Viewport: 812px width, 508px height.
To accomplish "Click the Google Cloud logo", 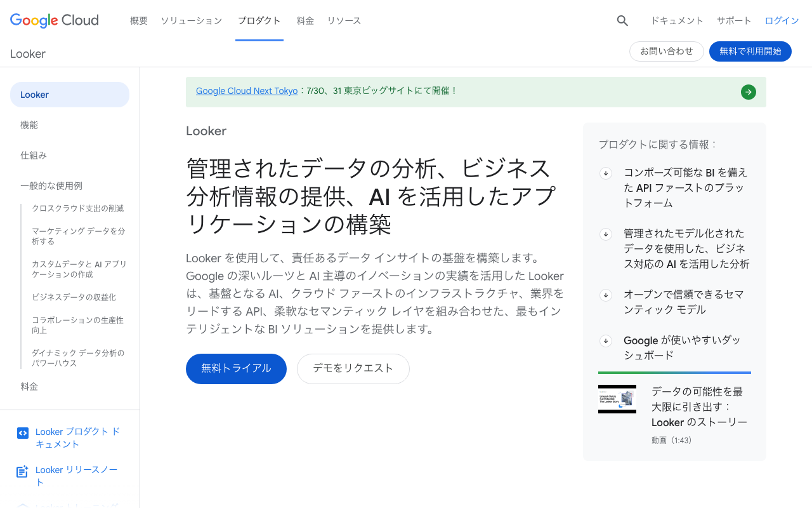I will click(55, 20).
